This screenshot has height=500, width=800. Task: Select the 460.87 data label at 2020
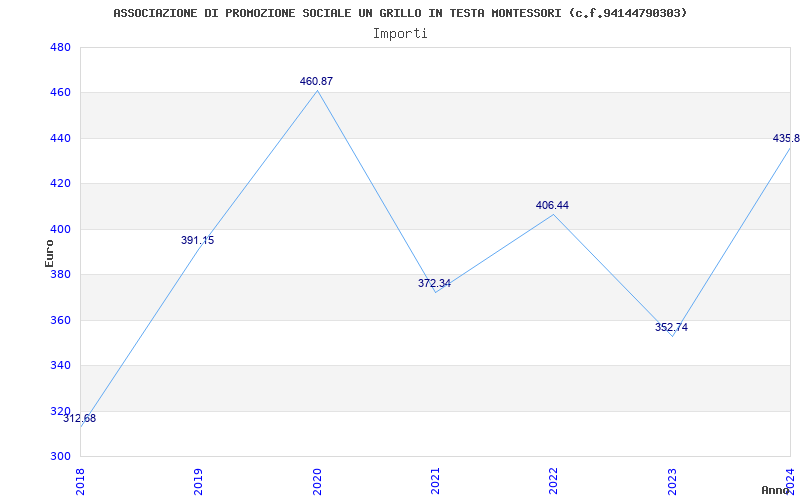pyautogui.click(x=316, y=81)
